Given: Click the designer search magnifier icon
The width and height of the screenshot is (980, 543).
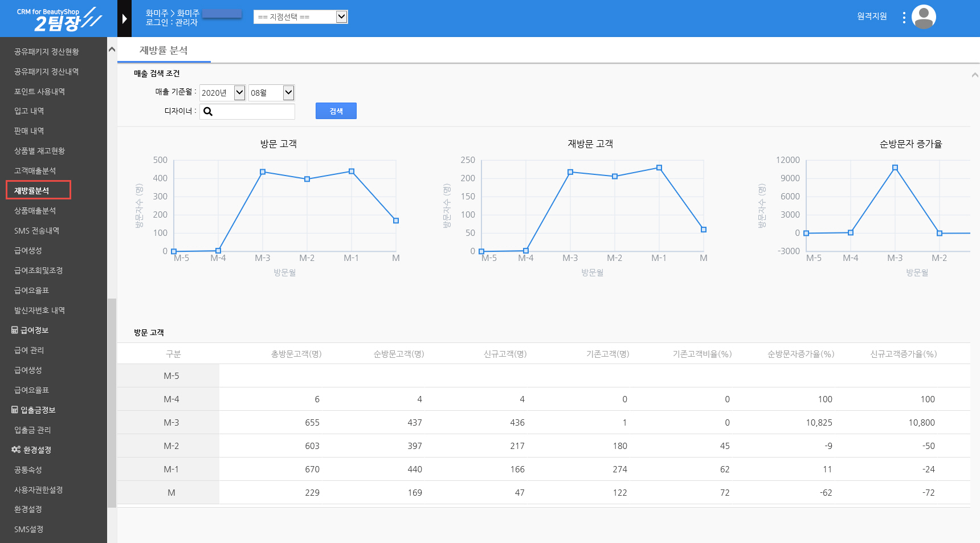Looking at the screenshot, I should point(208,112).
